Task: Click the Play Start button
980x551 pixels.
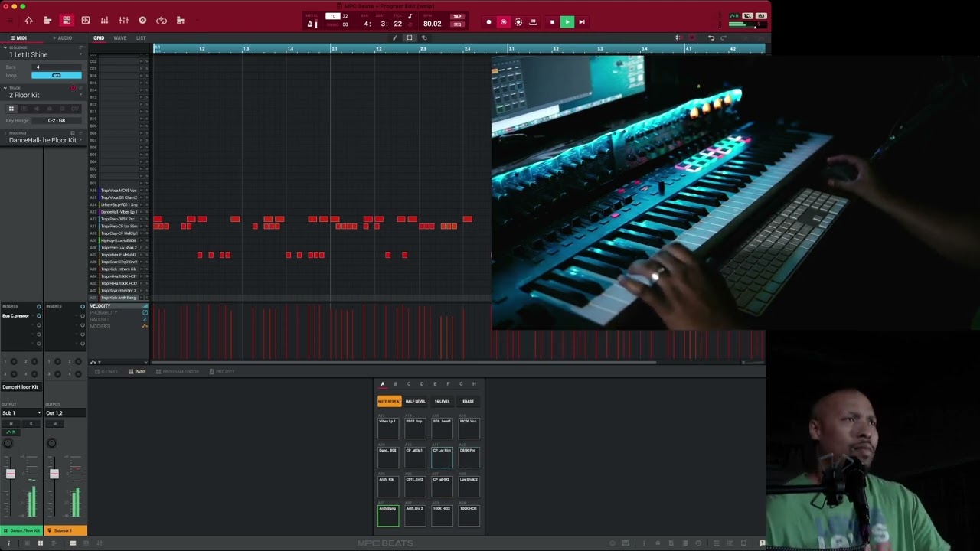Action: coord(582,22)
